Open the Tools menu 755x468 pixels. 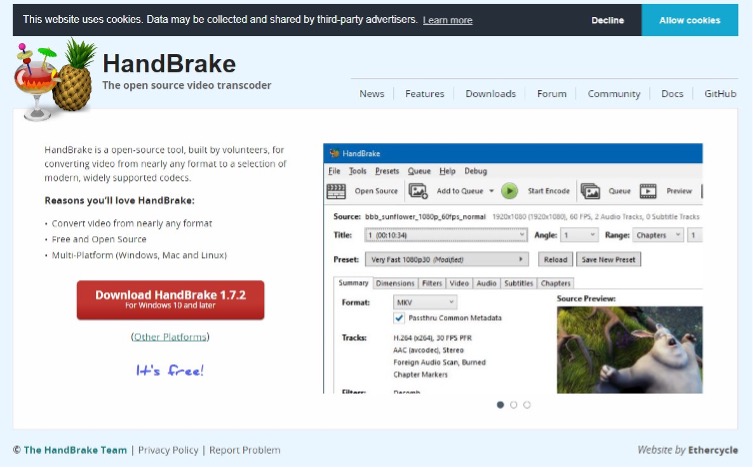click(x=357, y=171)
